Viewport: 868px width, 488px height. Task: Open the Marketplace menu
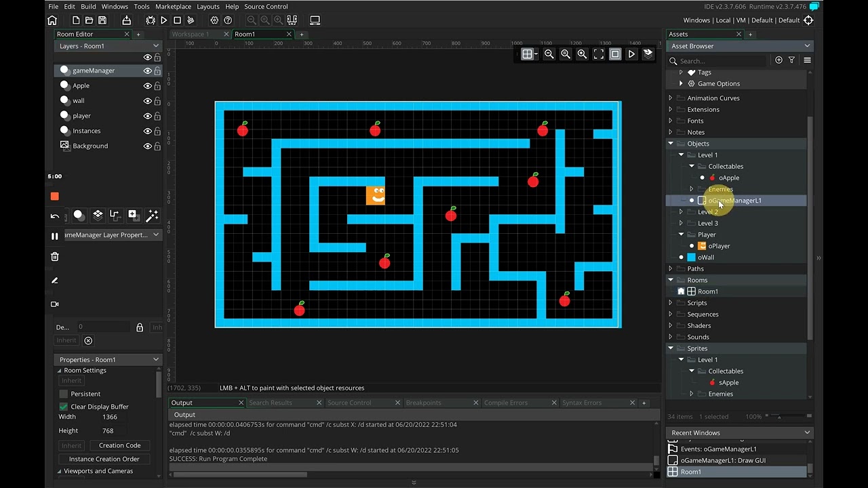(173, 6)
